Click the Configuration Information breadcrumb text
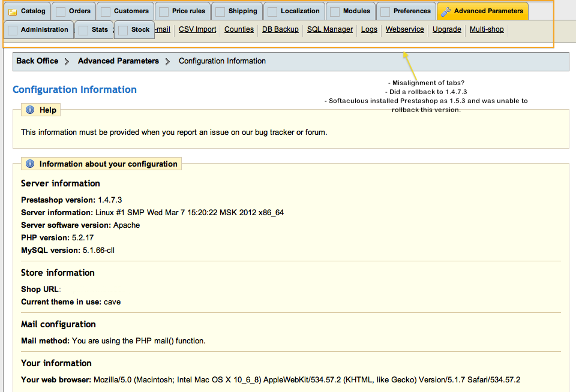 click(222, 61)
